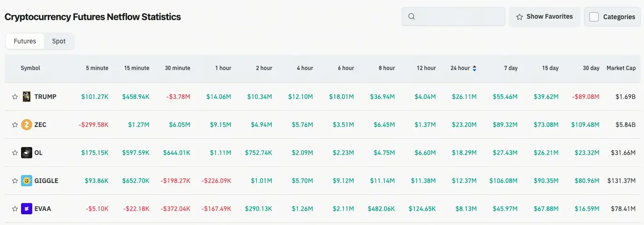Sort by the 30 day column header
The width and height of the screenshot is (644, 225).
[x=591, y=68]
